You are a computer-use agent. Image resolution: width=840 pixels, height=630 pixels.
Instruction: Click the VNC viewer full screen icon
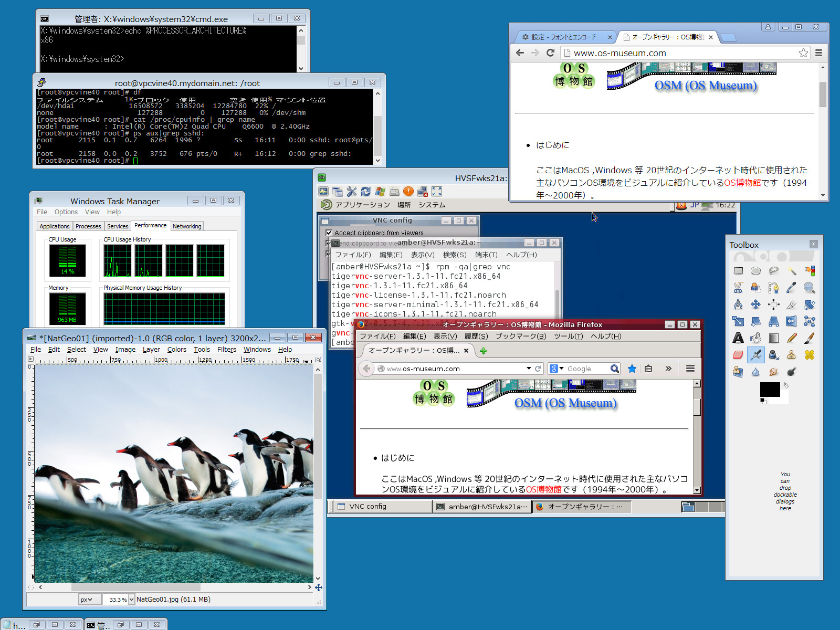click(x=437, y=192)
